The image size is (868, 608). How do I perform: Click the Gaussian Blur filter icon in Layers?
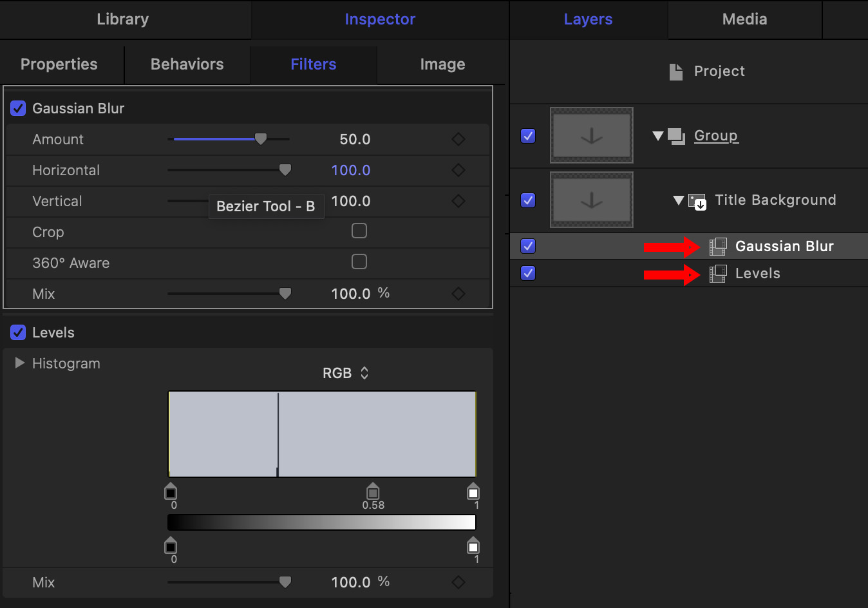pos(718,247)
